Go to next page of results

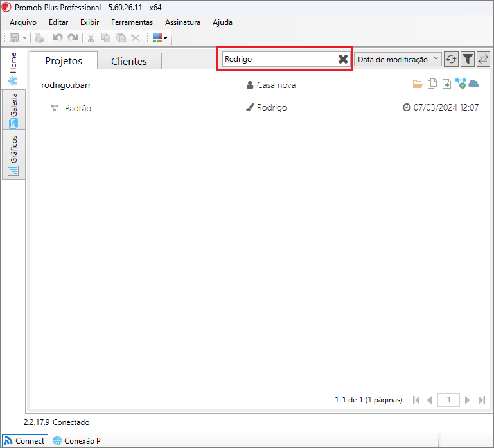pyautogui.click(x=468, y=400)
